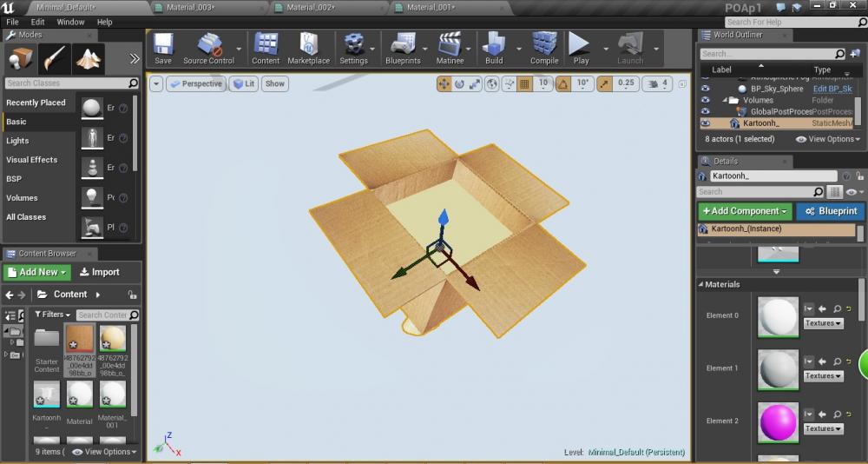
Task: Toggle rotation snapping triangle icon
Action: (562, 84)
